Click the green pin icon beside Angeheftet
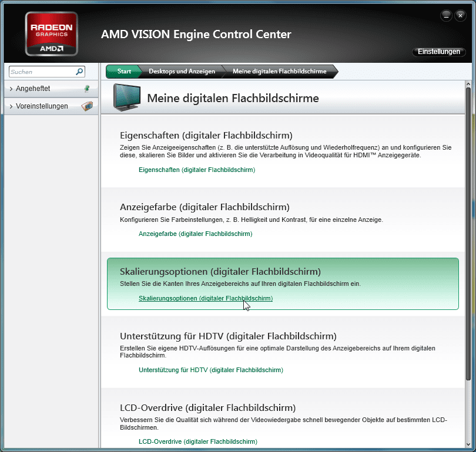The width and height of the screenshot is (476, 452). (x=87, y=89)
